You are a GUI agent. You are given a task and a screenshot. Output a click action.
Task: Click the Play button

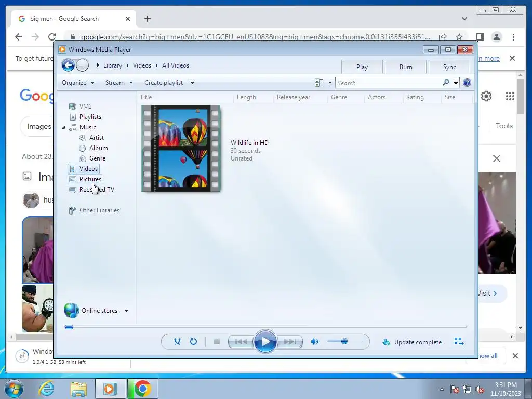[265, 342]
